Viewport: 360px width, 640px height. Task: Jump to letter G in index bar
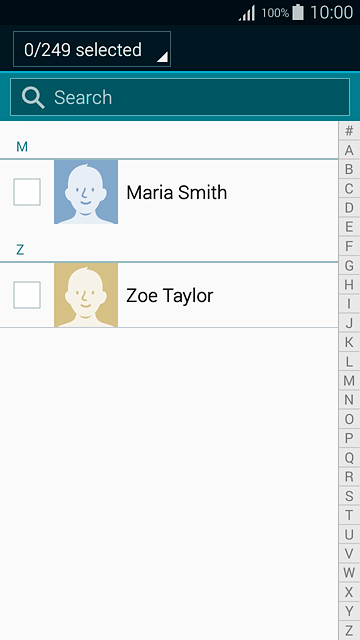(349, 266)
